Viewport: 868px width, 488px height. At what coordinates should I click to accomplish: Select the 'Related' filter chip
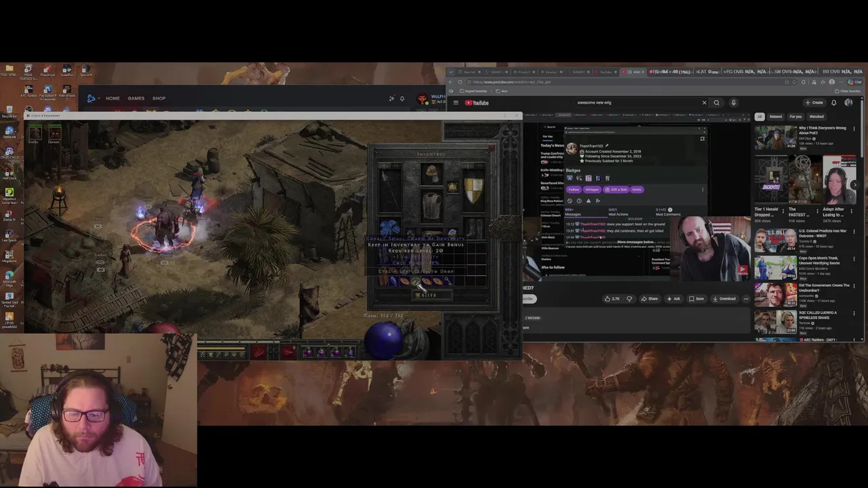(776, 117)
